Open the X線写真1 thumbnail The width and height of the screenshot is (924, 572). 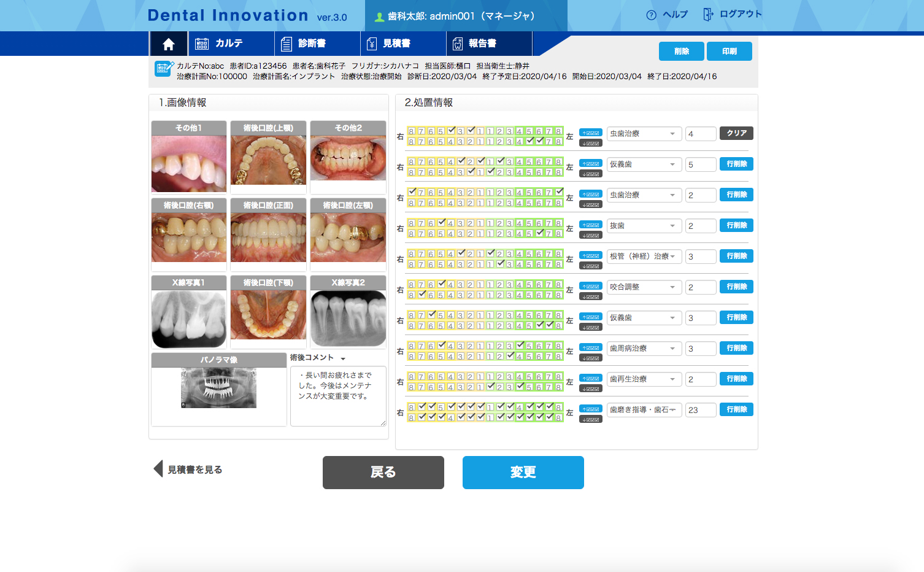[189, 319]
